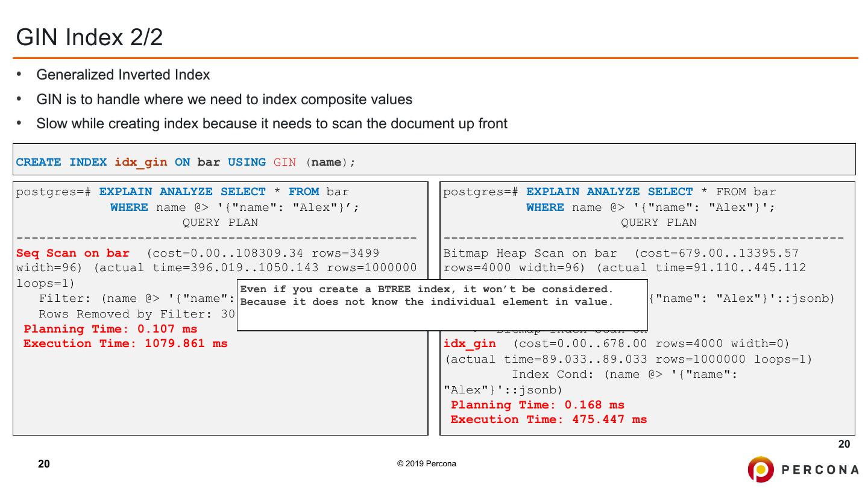The image size is (868, 488).
Task: Click "Execution Time: 1079.861 ms" line
Action: click(x=125, y=343)
